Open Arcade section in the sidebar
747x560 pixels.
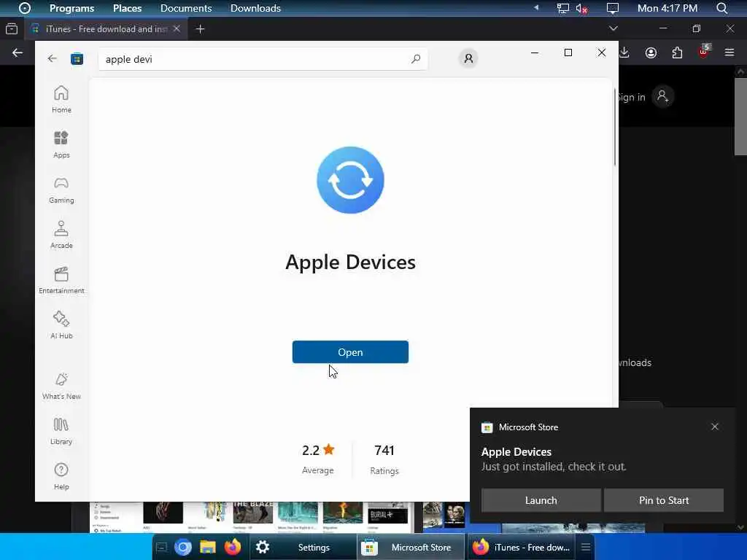pos(61,235)
